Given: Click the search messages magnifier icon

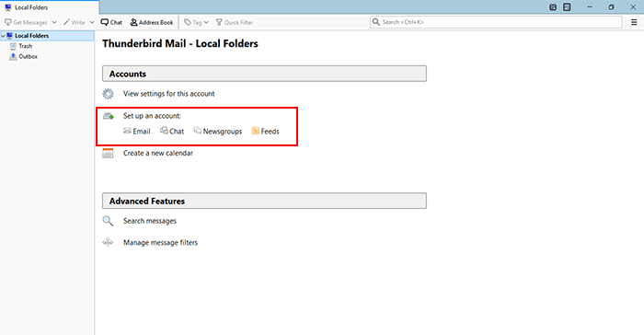Looking at the screenshot, I should (x=108, y=221).
